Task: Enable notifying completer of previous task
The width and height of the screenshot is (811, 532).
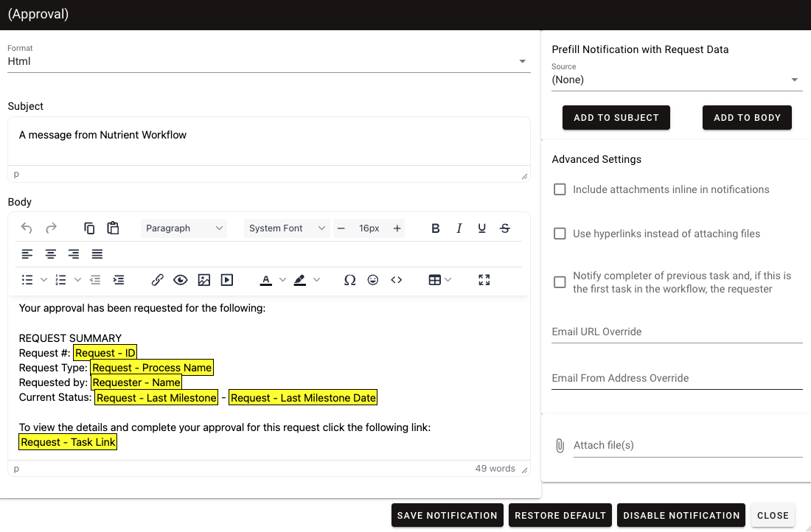Action: click(x=560, y=281)
